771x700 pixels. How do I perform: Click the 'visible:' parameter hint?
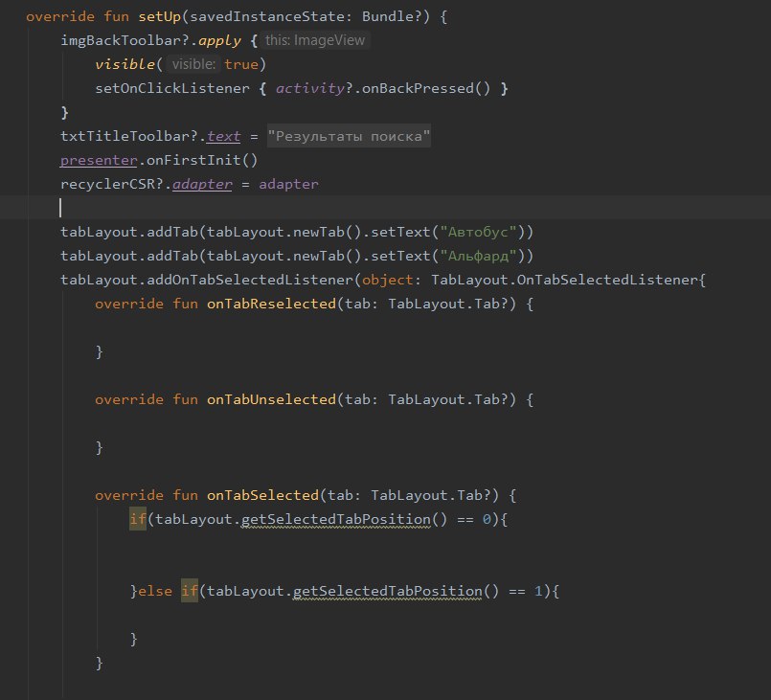pyautogui.click(x=193, y=64)
